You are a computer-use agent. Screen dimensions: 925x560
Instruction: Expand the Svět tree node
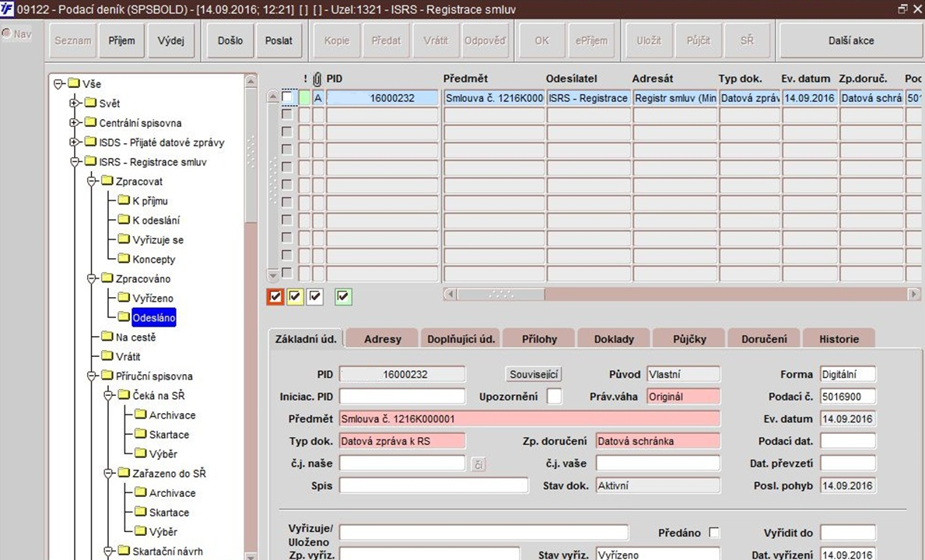pos(75,103)
